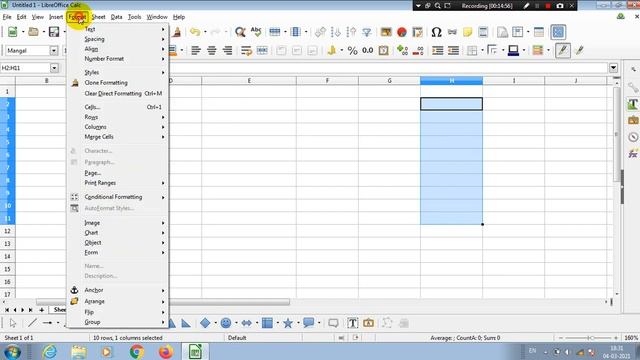The image size is (640, 360).
Task: Click column E header
Action: [249, 81]
